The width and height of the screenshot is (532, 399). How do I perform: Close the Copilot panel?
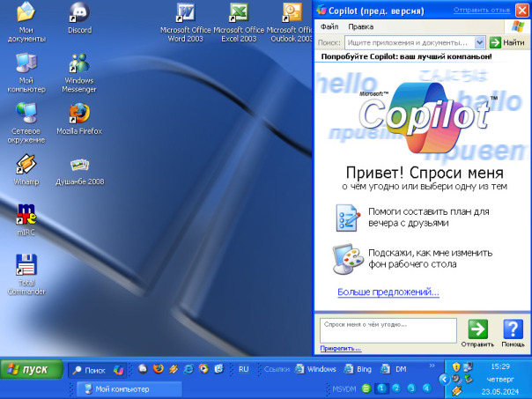(x=522, y=11)
